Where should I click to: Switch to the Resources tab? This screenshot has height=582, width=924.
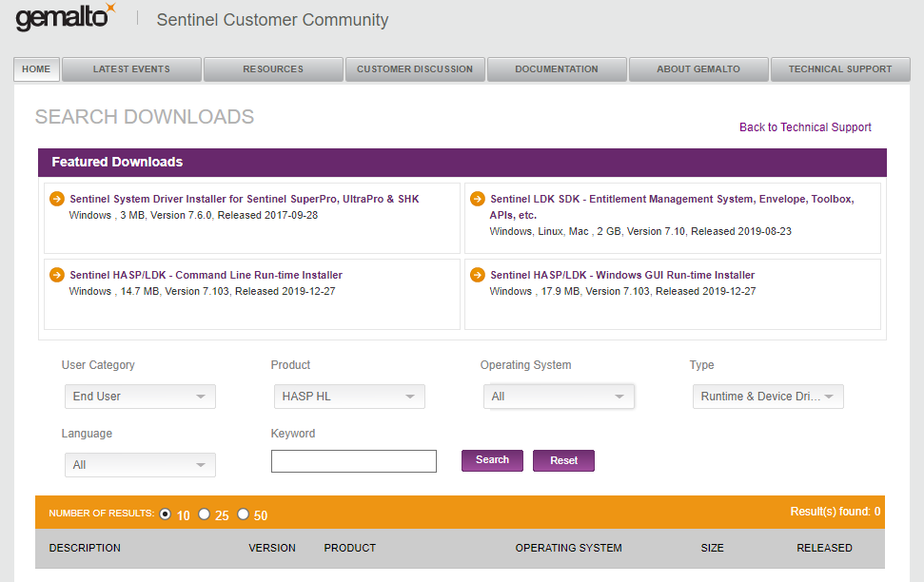273,68
